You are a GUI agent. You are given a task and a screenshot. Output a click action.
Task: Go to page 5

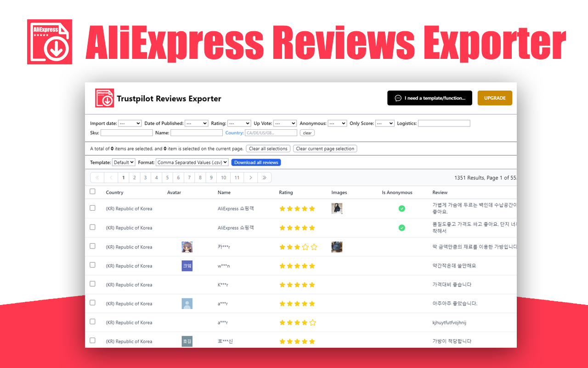pos(167,178)
